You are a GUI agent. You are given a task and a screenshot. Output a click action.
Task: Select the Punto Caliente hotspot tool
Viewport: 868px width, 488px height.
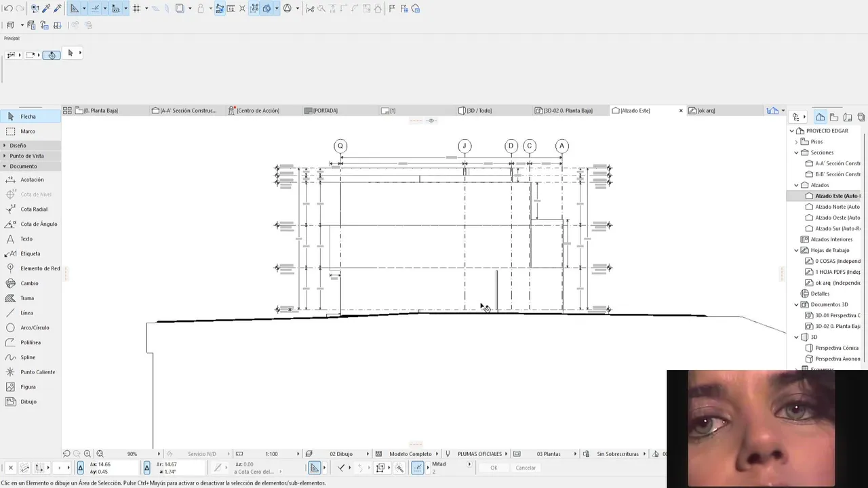point(31,372)
